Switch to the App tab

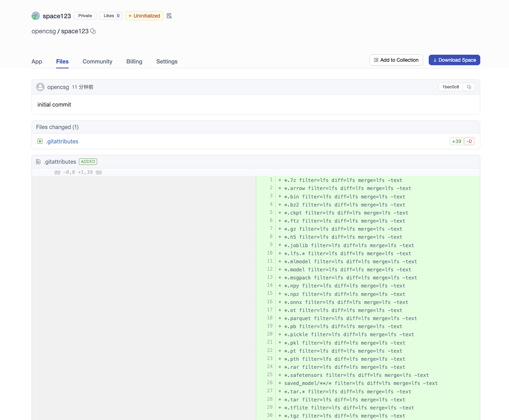click(x=37, y=61)
